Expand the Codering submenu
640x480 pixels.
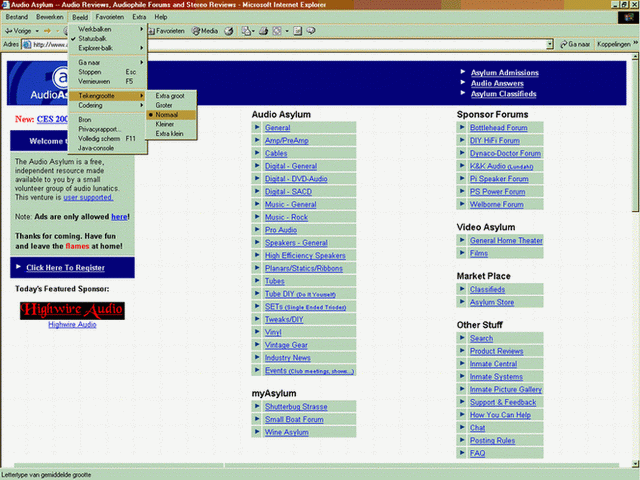[107, 105]
